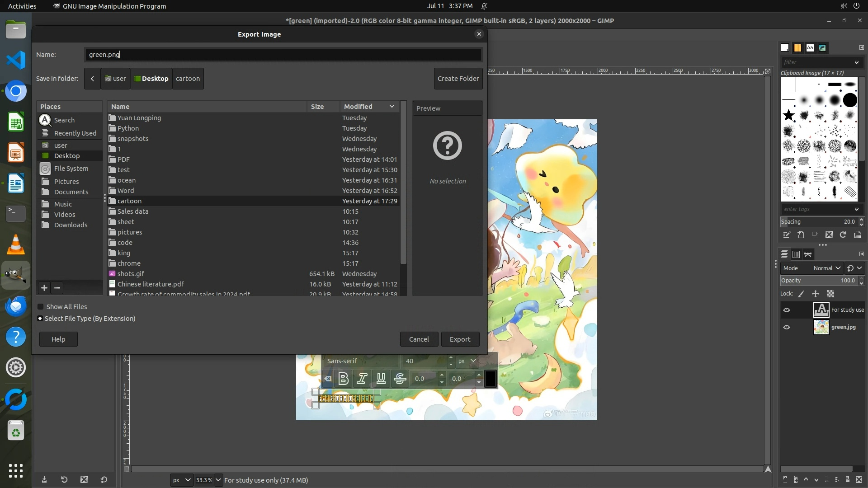
Task: Toggle bold in the text toolbar
Action: (x=343, y=379)
